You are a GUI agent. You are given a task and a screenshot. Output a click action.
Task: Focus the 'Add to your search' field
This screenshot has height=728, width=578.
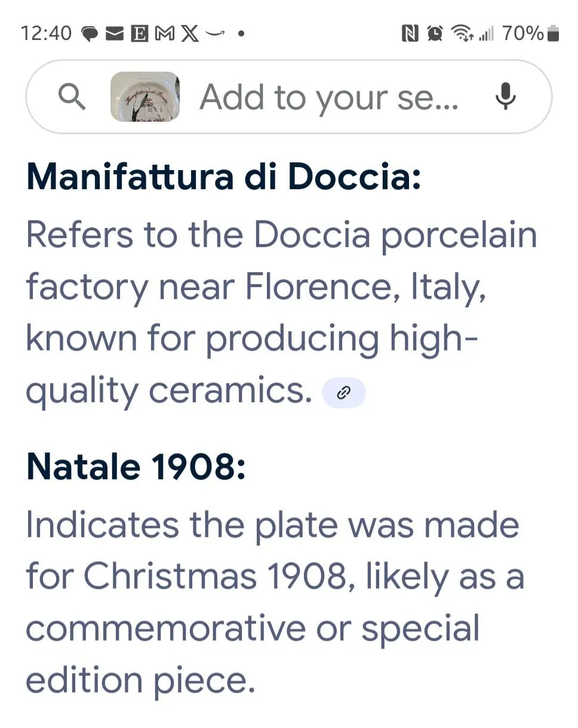click(328, 97)
